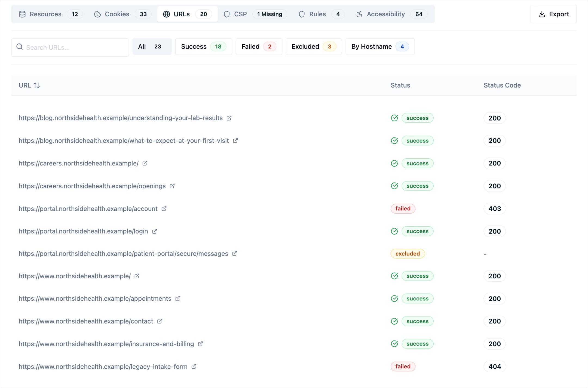Screen dimensions: 588x388
Task: Open external link icon for careers openings URL
Action: [172, 186]
